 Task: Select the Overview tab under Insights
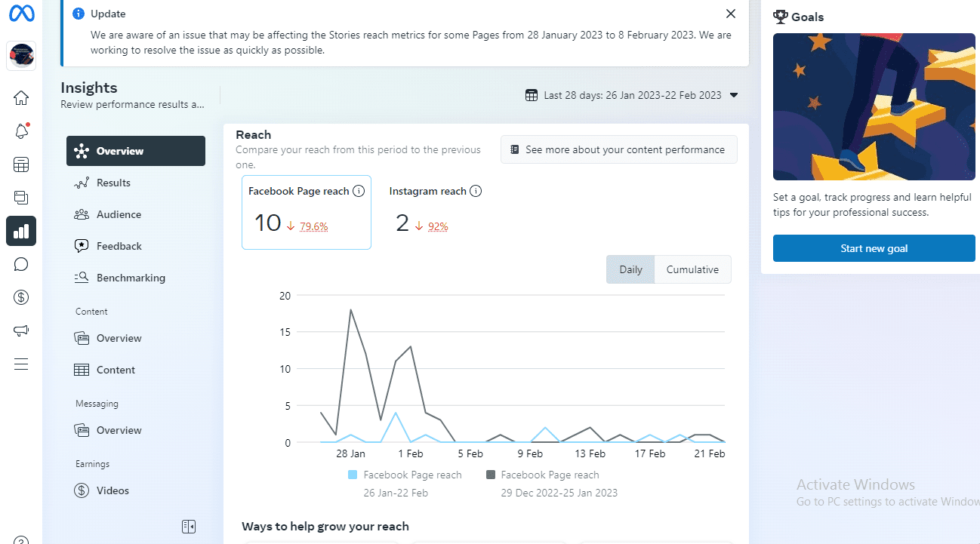tap(136, 151)
